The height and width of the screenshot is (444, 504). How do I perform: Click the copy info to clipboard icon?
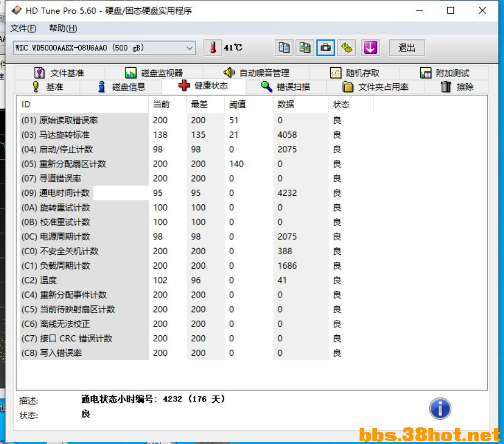[x=284, y=48]
